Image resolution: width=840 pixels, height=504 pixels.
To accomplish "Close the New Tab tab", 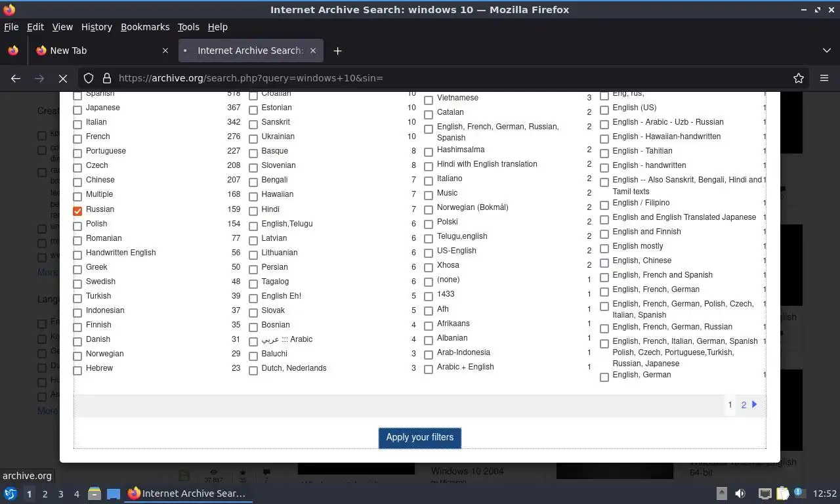I will point(165,51).
